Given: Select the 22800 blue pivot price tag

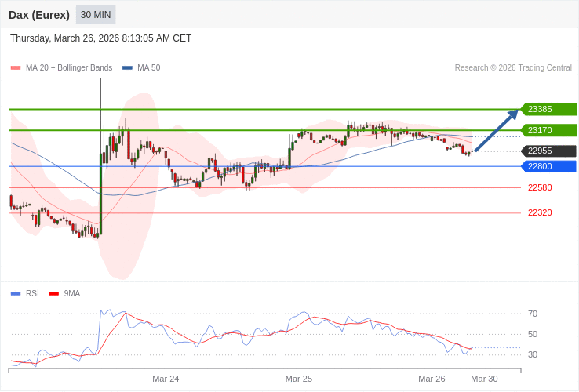Looking at the screenshot, I should [x=548, y=166].
